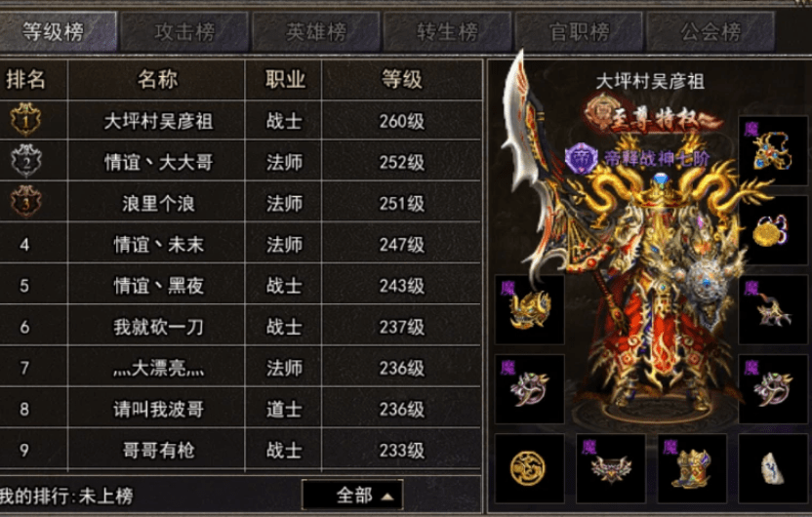Switch to the 攻击榜 tab
The height and width of the screenshot is (517, 812).
pos(184,32)
